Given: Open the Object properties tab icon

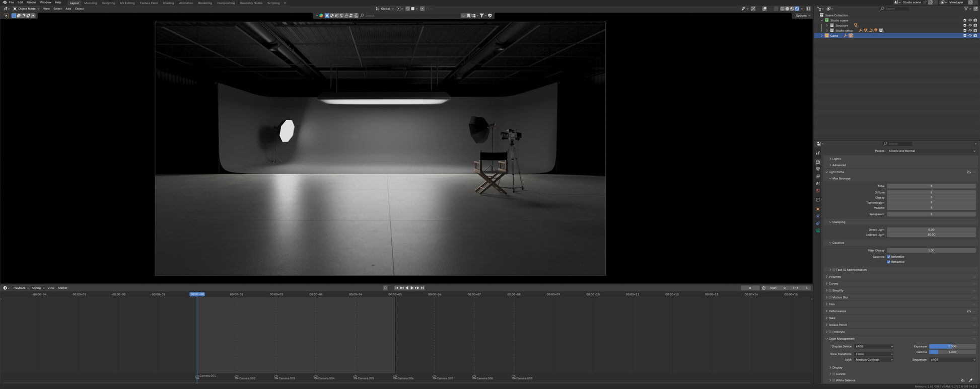Looking at the screenshot, I should [x=818, y=209].
